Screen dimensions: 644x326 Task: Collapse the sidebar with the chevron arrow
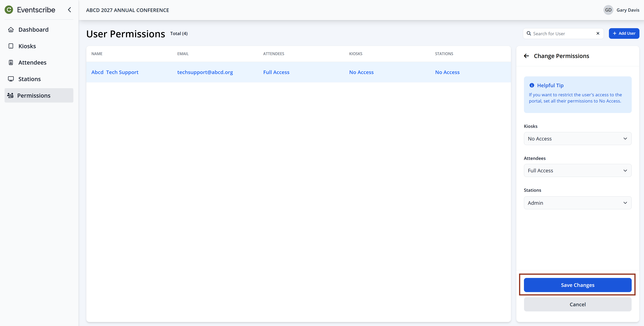click(x=69, y=10)
